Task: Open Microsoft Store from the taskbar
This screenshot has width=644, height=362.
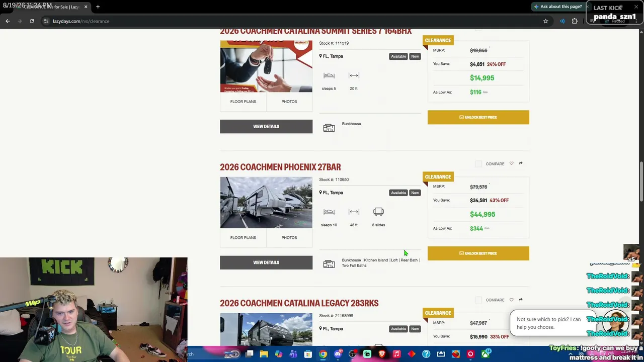Action: 308,354
